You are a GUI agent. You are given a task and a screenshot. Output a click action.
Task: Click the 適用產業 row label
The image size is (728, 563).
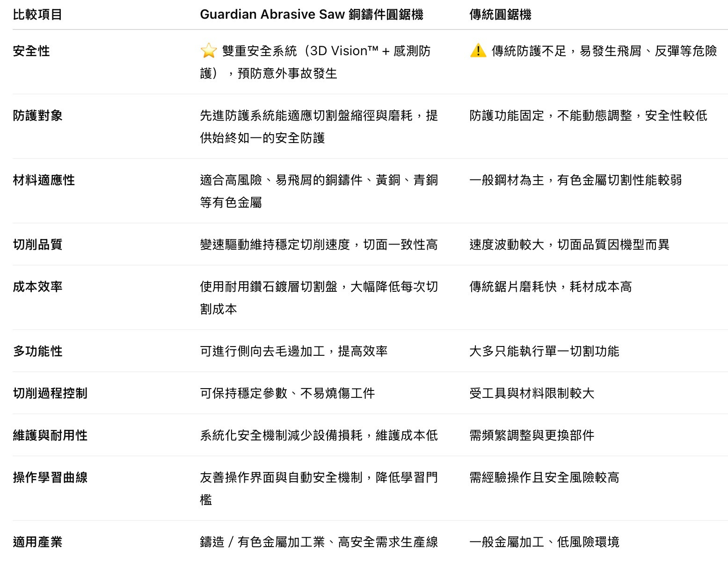pos(37,542)
